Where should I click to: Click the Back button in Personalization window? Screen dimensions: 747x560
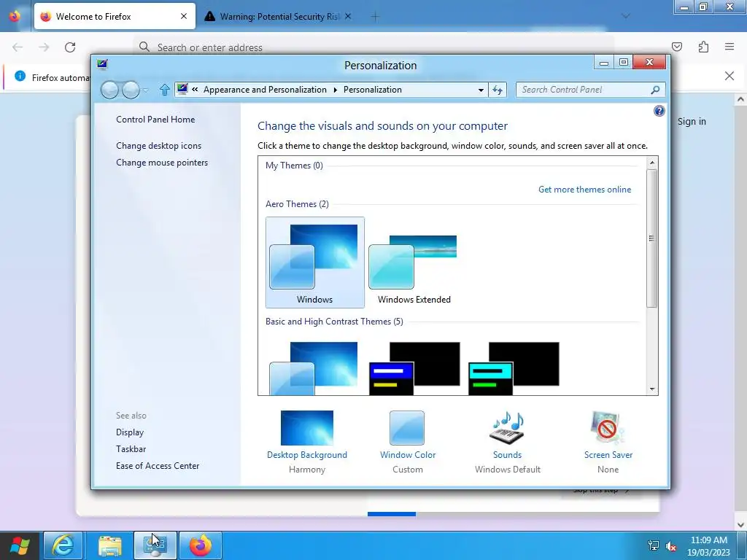pos(109,90)
